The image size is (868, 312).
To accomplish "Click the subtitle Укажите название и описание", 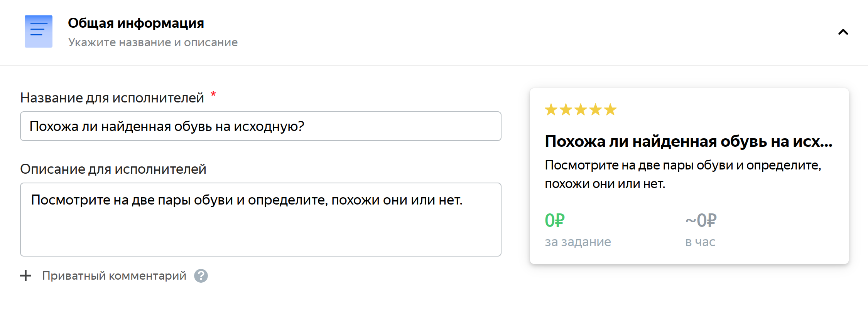I will pyautogui.click(x=153, y=42).
